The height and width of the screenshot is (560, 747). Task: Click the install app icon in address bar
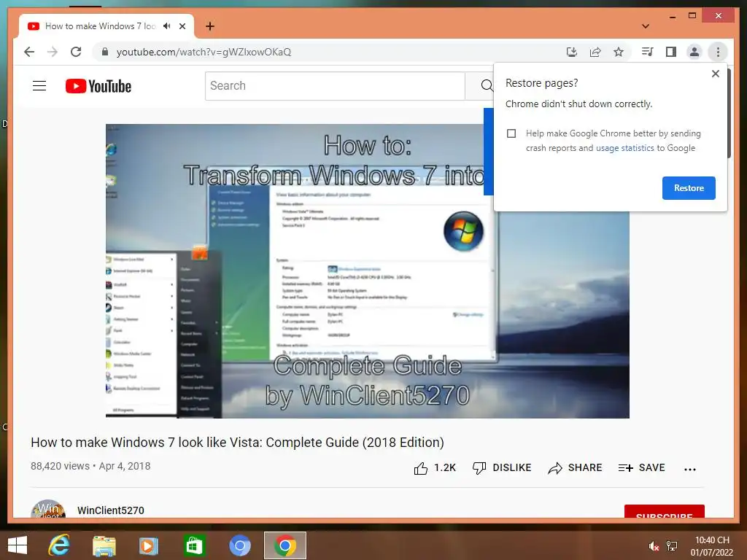coord(572,52)
